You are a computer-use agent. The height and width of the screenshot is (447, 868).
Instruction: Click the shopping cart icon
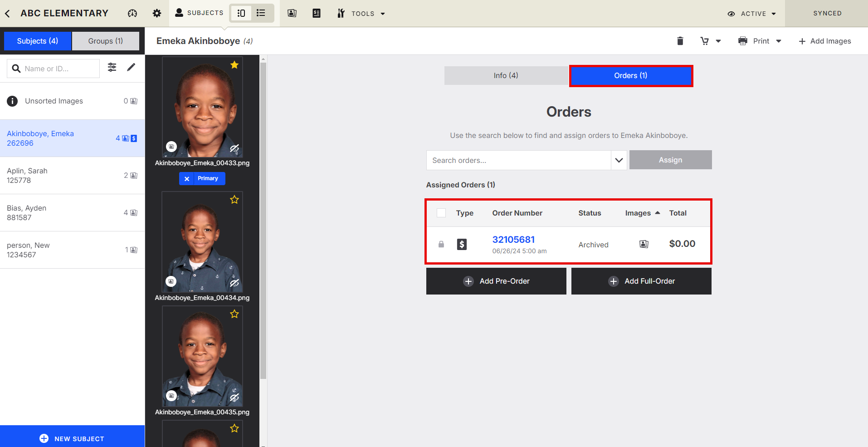pyautogui.click(x=704, y=41)
